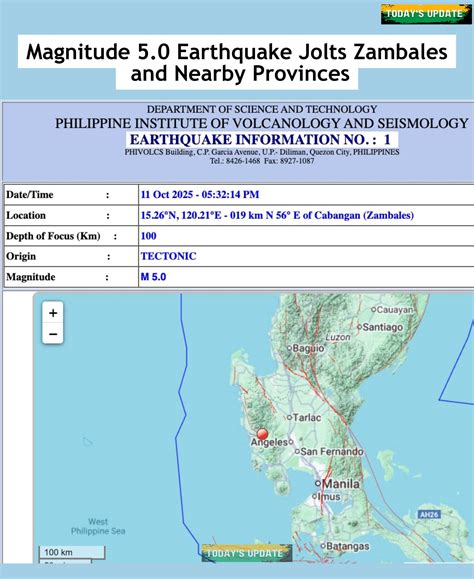This screenshot has width=474, height=579.
Task: Click the Date/Time row label
Action: [30, 195]
